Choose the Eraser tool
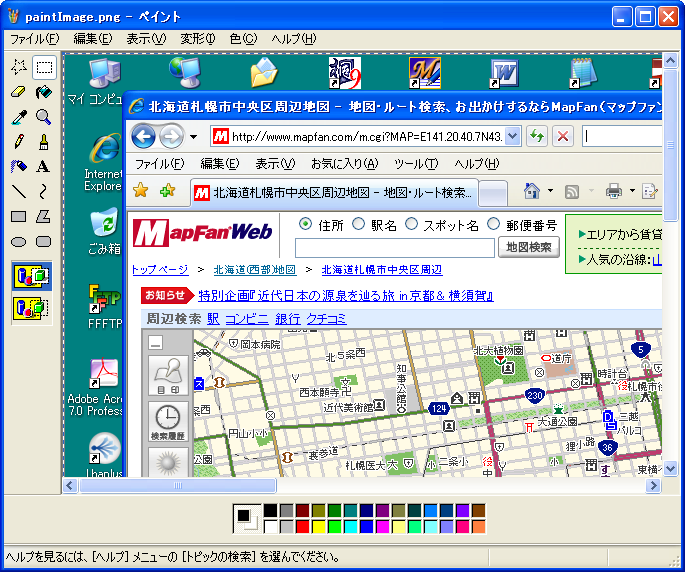 tap(19, 92)
